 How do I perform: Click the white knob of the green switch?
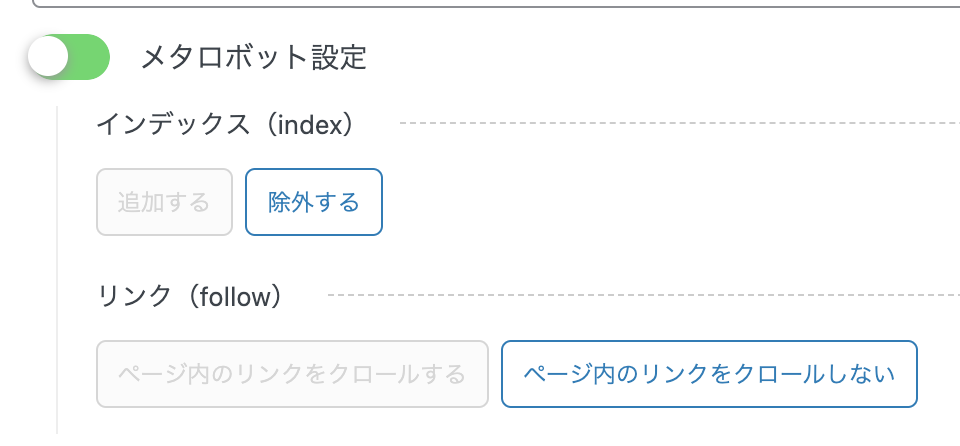48,58
